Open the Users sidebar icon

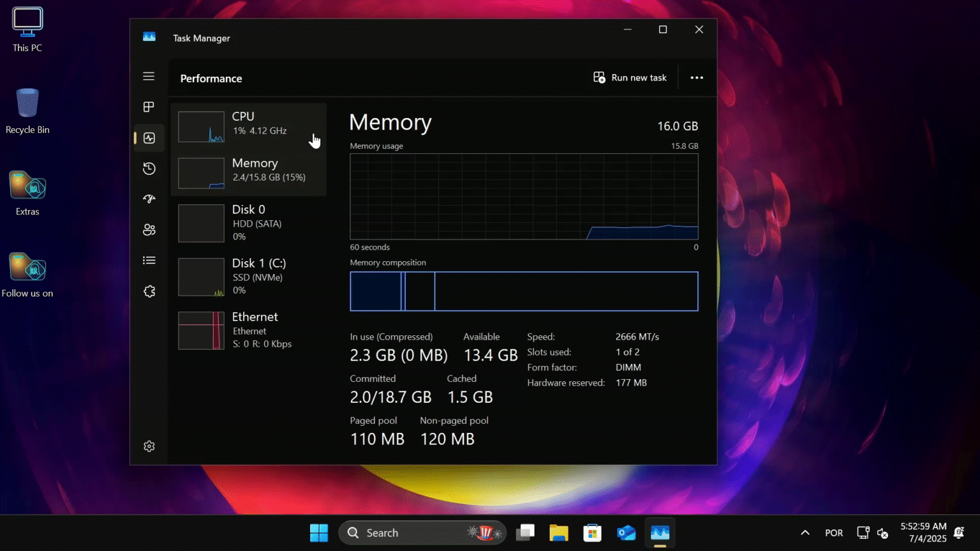tap(149, 230)
